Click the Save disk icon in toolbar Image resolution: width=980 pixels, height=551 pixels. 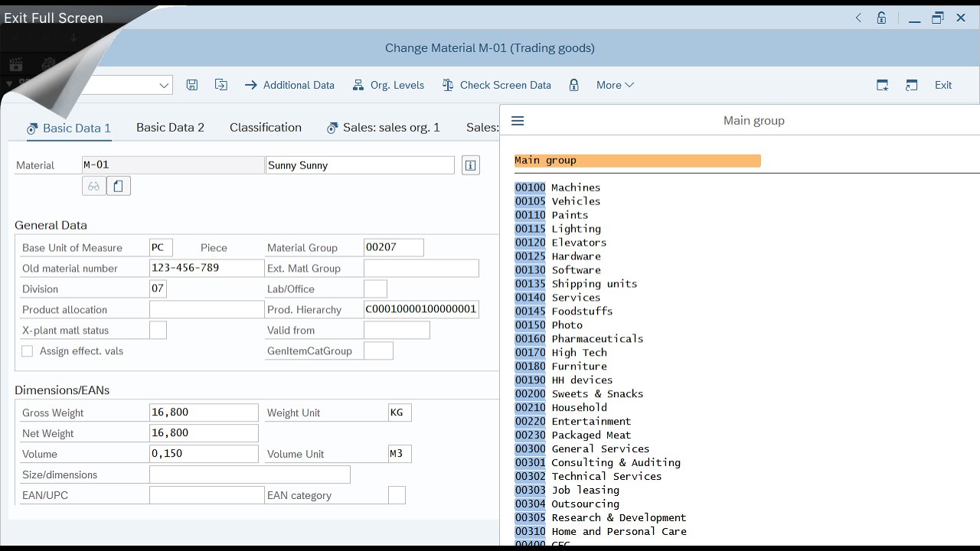[x=192, y=85]
